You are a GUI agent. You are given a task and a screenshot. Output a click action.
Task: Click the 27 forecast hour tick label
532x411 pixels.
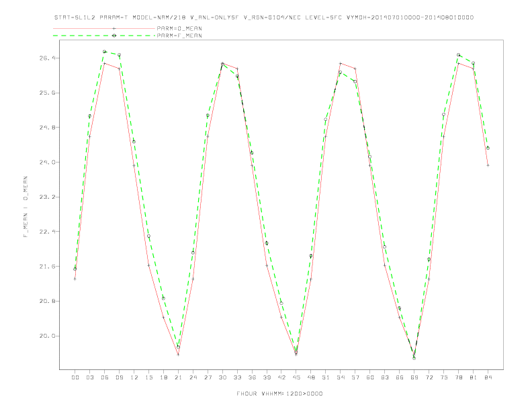[x=208, y=377]
